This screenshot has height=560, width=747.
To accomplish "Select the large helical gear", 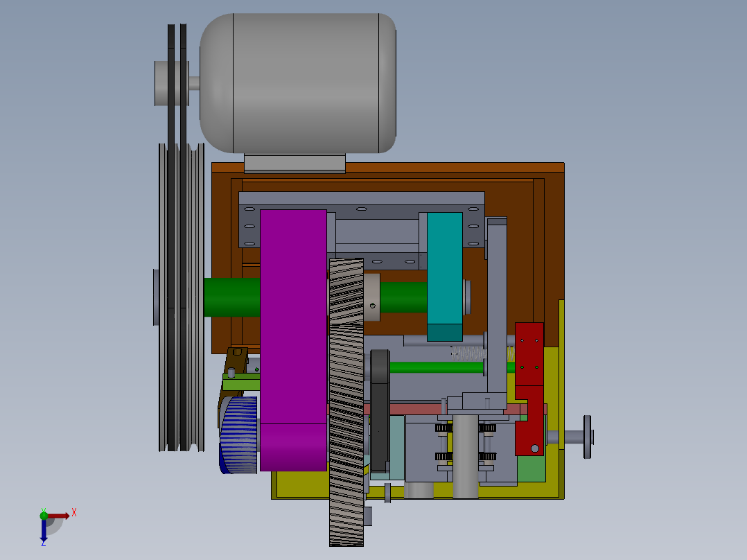I will [x=346, y=403].
